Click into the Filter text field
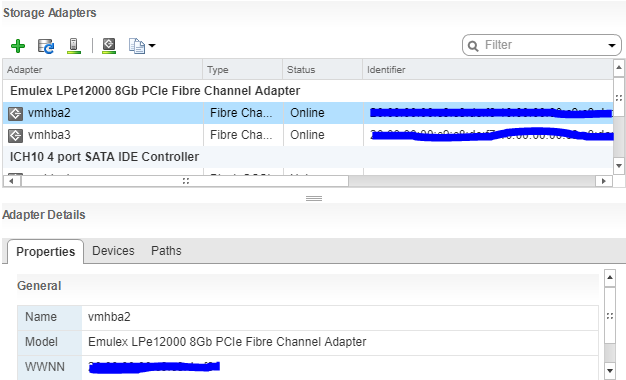This screenshot has width=626, height=380. [543, 45]
